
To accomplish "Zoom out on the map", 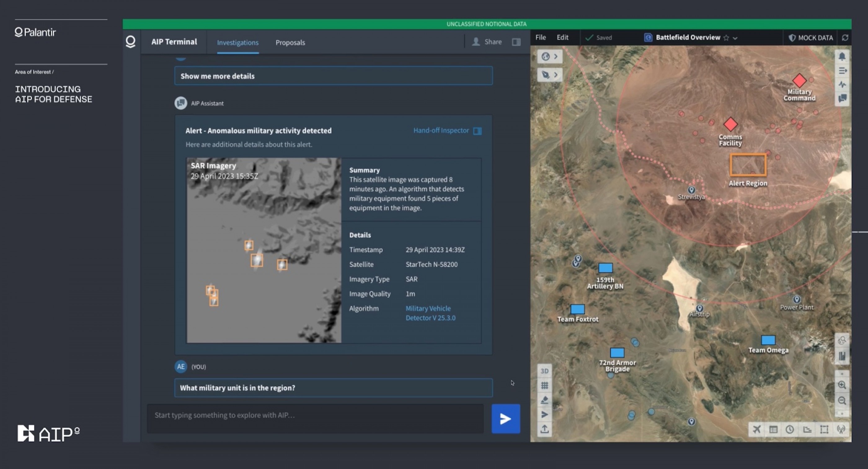I will pos(842,400).
